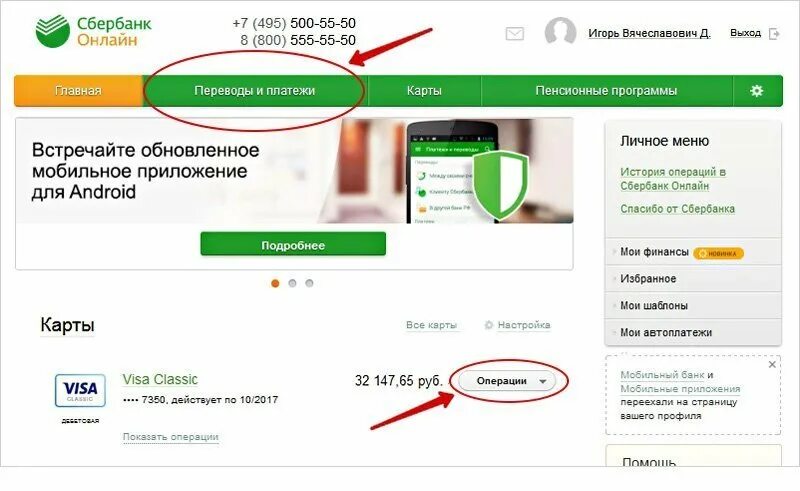Image resolution: width=800 pixels, height=491 pixels.
Task: Click the Android app banner image
Action: pyautogui.click(x=294, y=171)
